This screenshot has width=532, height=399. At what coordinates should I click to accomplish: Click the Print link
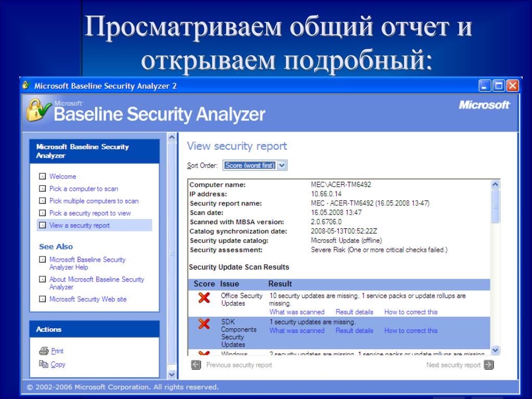(57, 351)
